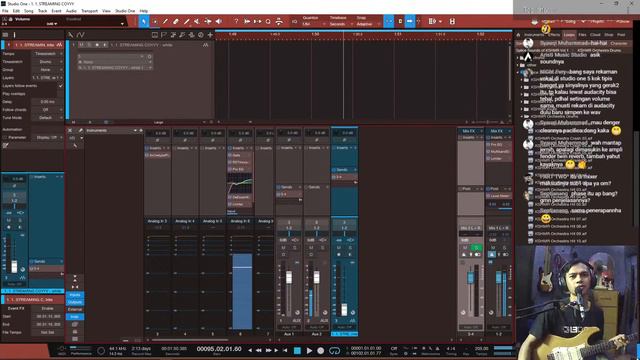Open the Track menu

click(x=42, y=11)
